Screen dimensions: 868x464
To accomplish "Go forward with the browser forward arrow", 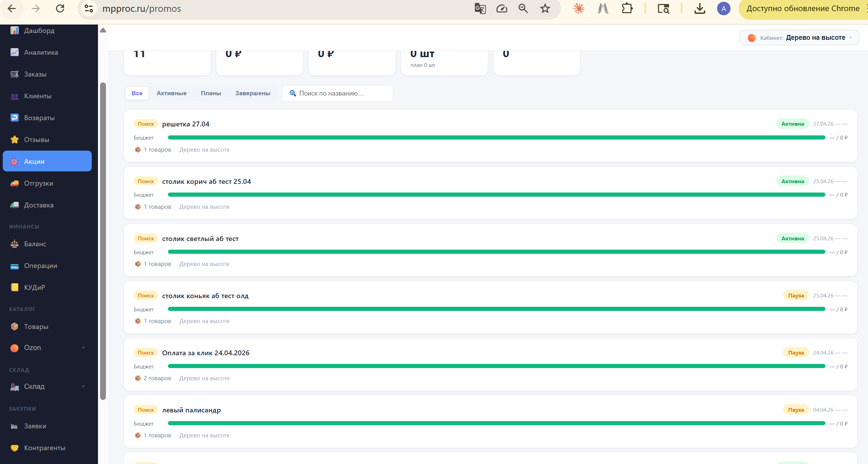I will point(36,9).
